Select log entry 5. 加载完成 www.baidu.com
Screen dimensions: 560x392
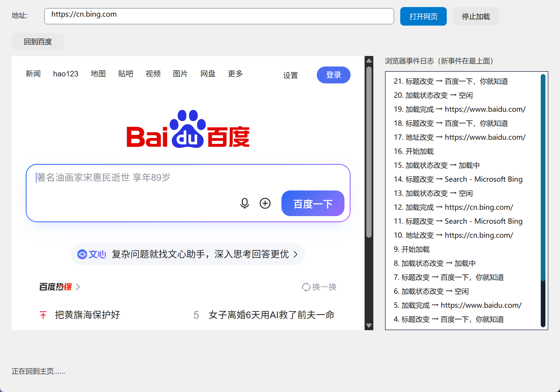pos(457,305)
